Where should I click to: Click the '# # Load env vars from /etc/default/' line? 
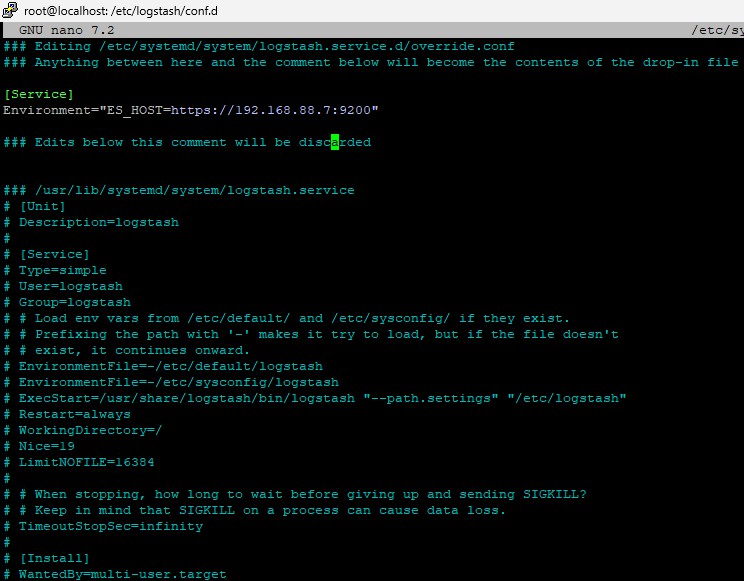point(287,319)
